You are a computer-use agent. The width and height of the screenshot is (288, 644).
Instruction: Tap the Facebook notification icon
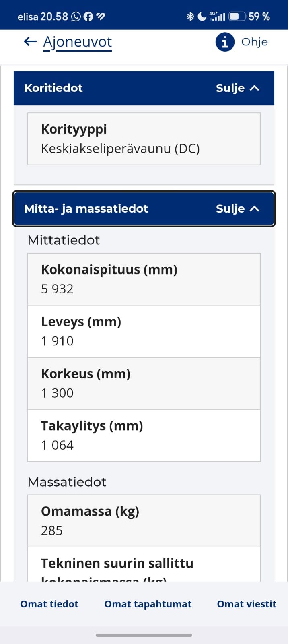coord(88,17)
